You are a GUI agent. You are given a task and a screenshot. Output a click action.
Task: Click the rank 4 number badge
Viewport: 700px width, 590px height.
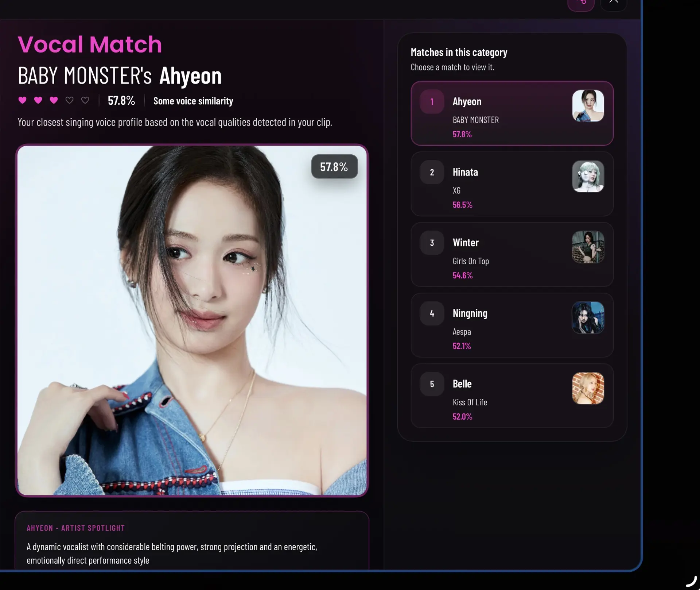pyautogui.click(x=432, y=313)
